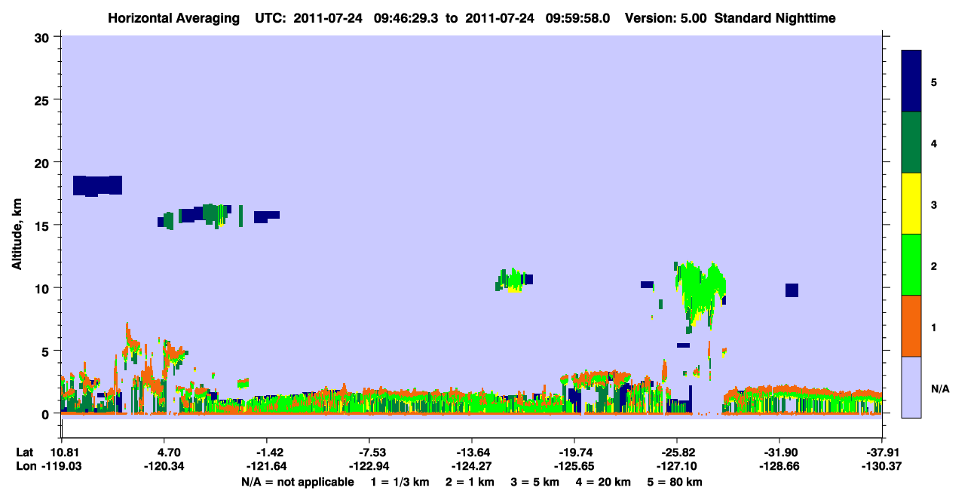Click the '4 = 20 km' legend entry

604,482
